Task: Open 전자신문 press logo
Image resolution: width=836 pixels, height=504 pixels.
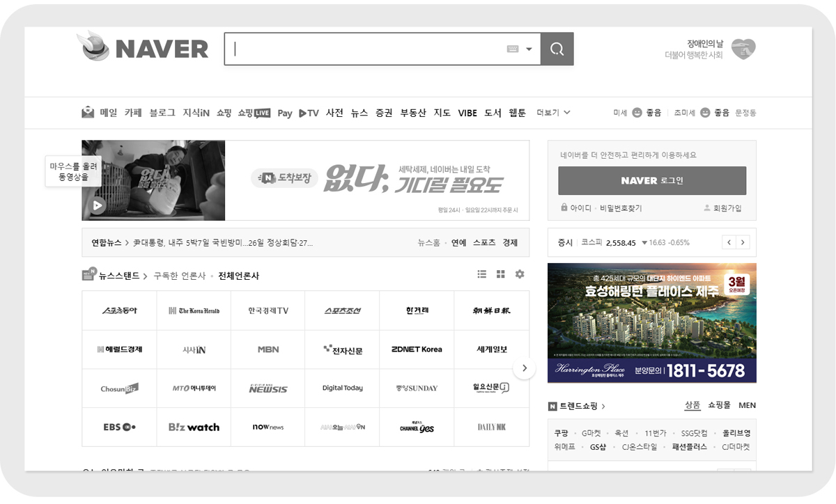Action: pos(343,349)
